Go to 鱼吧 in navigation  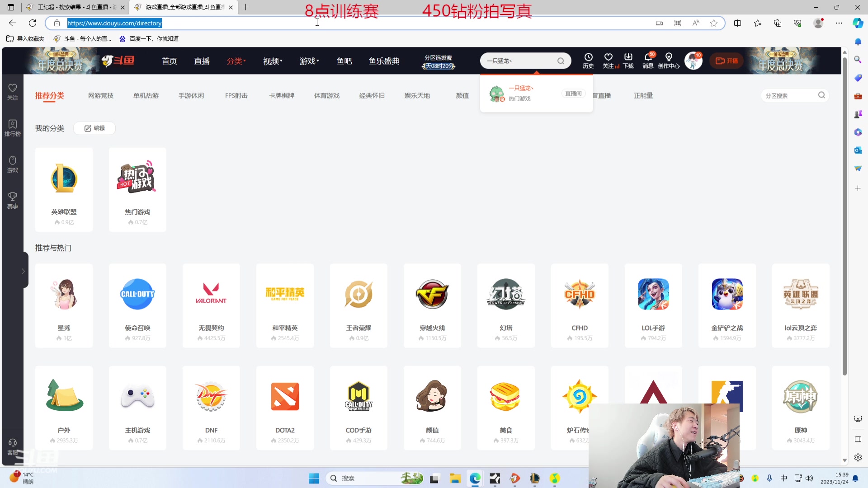tap(344, 61)
